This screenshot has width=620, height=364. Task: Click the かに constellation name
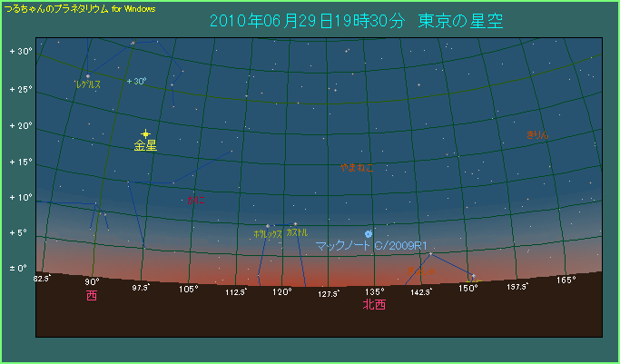196,200
